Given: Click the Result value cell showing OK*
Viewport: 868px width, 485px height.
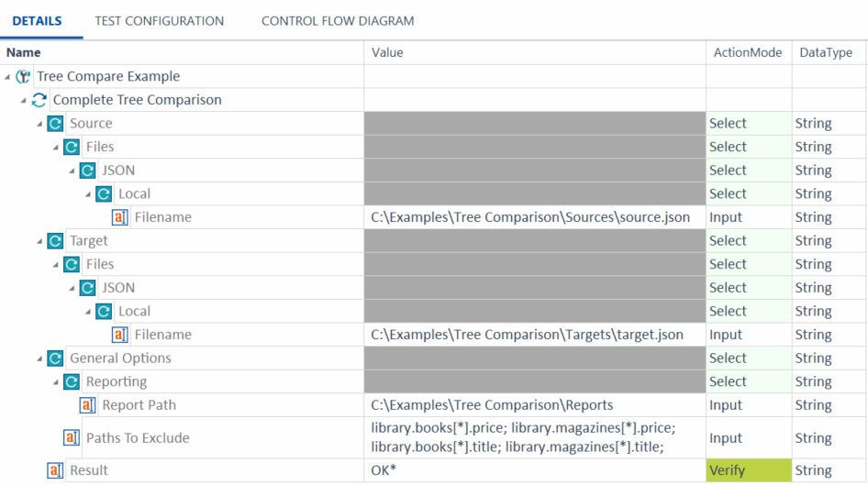Looking at the screenshot, I should click(x=534, y=470).
